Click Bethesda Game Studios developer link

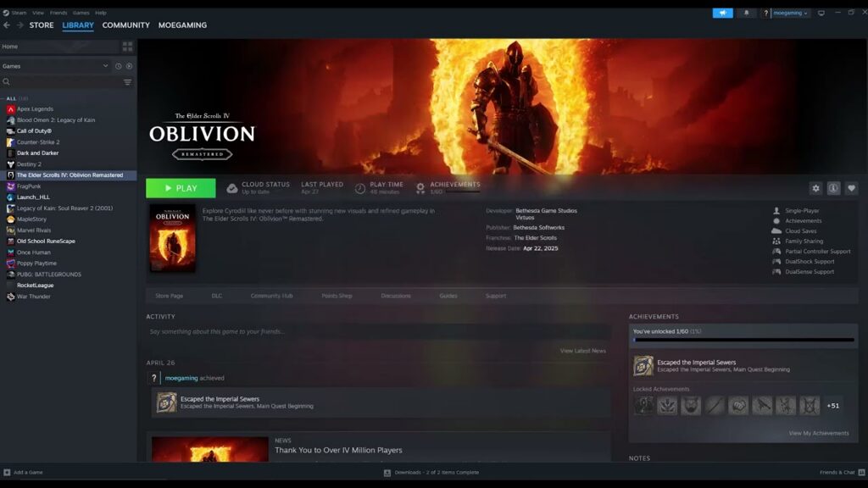tap(547, 211)
